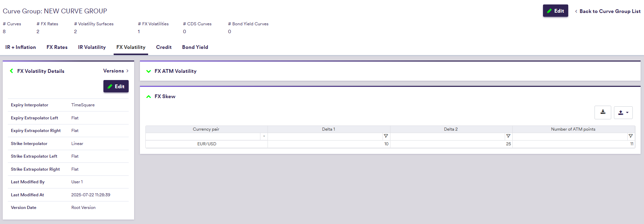
Task: Click Edit in FX Volatility Details panel
Action: click(116, 87)
